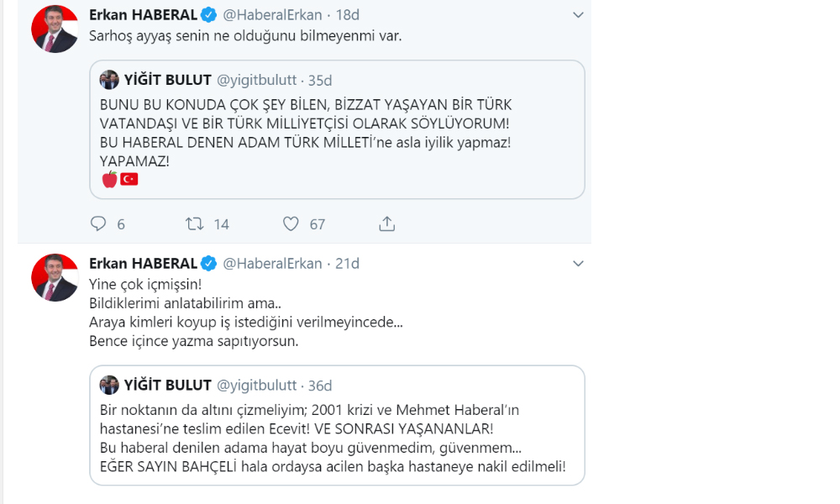840x504 pixels.
Task: Open Erkan HABERAL's avatar on the 18d tweet
Action: point(55,29)
